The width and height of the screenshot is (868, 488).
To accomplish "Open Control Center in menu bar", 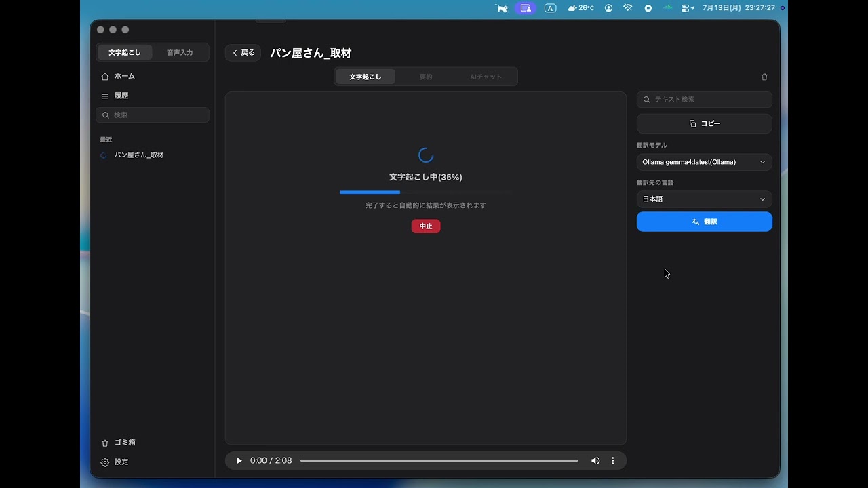I will [x=688, y=8].
